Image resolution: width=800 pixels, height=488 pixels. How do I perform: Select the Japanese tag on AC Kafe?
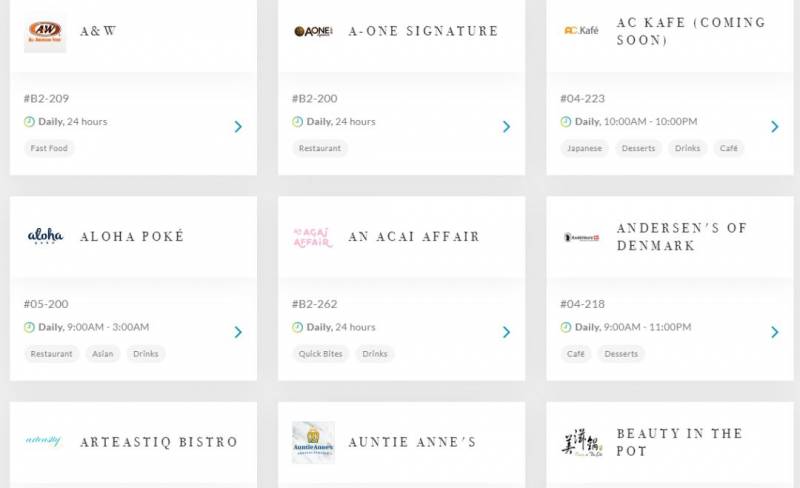click(584, 148)
